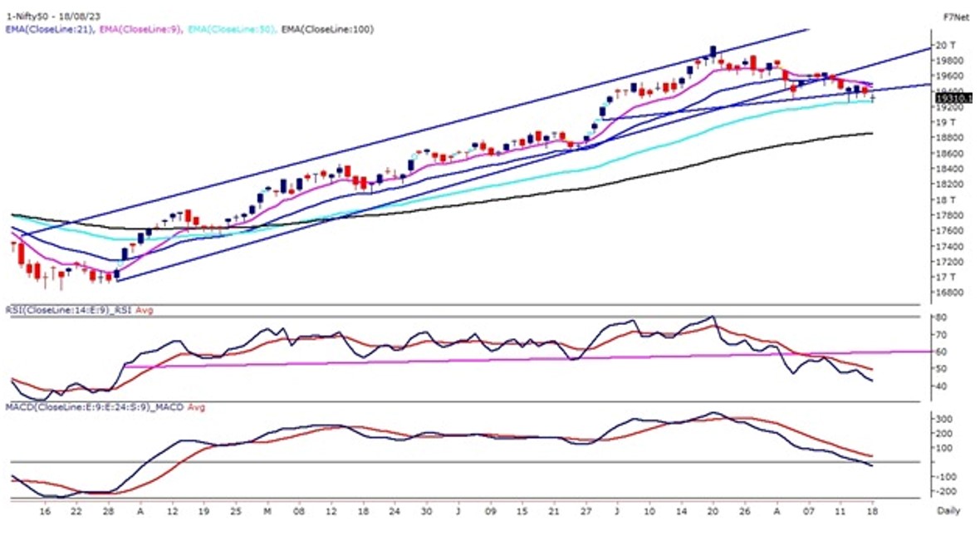Click the 17200 price axis label

[x=948, y=262]
